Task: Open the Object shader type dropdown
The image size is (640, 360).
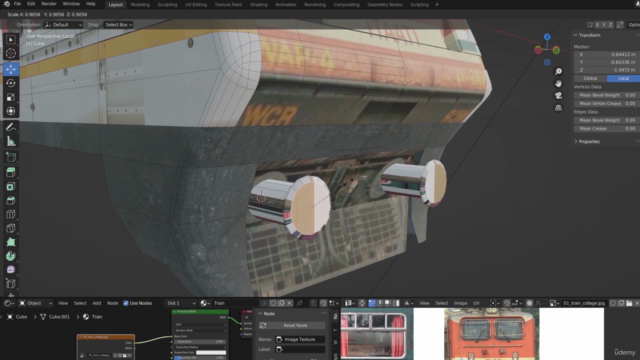Action: 36,303
